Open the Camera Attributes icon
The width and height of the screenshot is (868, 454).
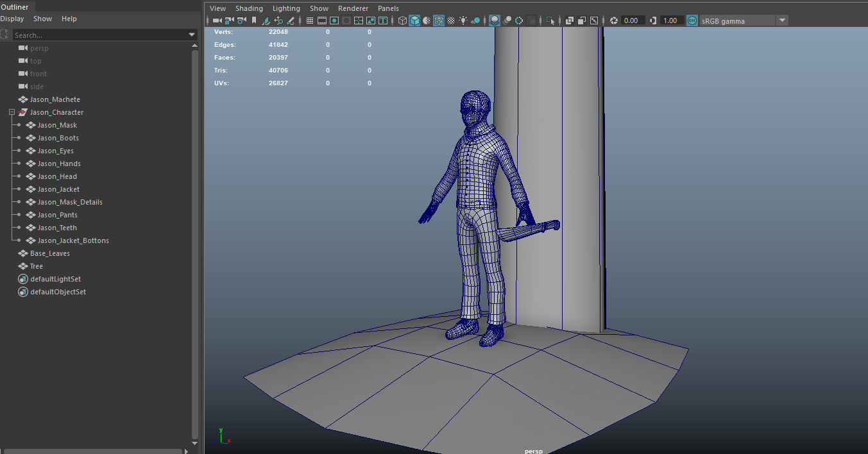coord(242,21)
